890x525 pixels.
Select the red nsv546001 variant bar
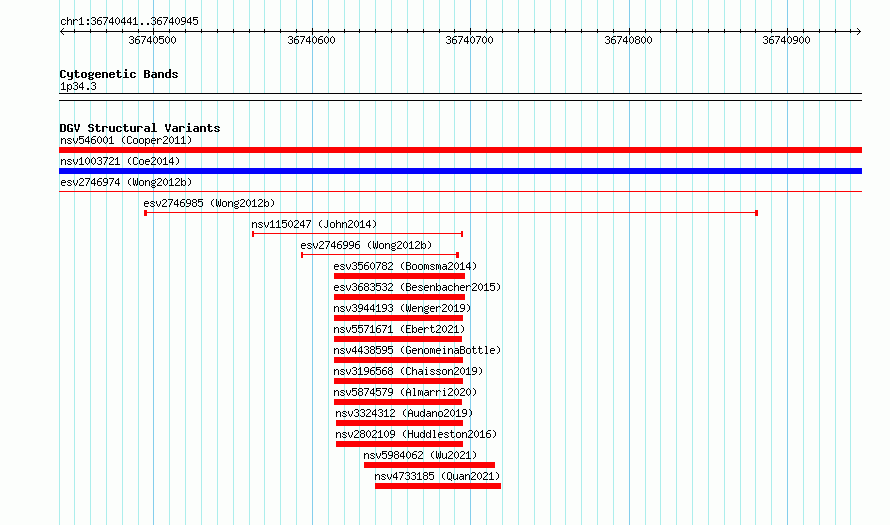coord(460,150)
